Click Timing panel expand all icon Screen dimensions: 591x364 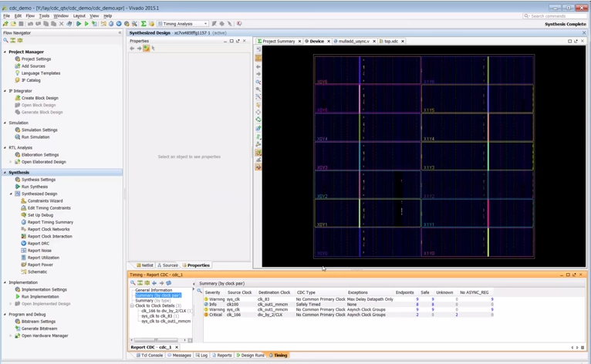pyautogui.click(x=147, y=282)
